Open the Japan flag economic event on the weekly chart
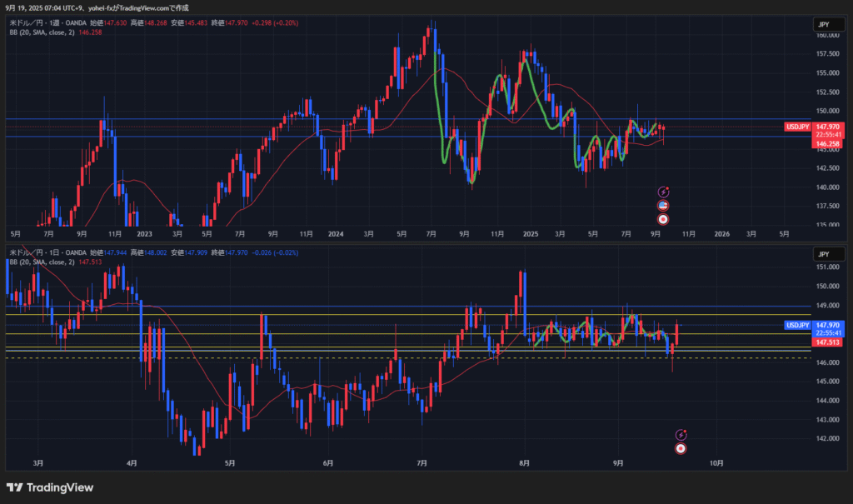 pos(663,219)
